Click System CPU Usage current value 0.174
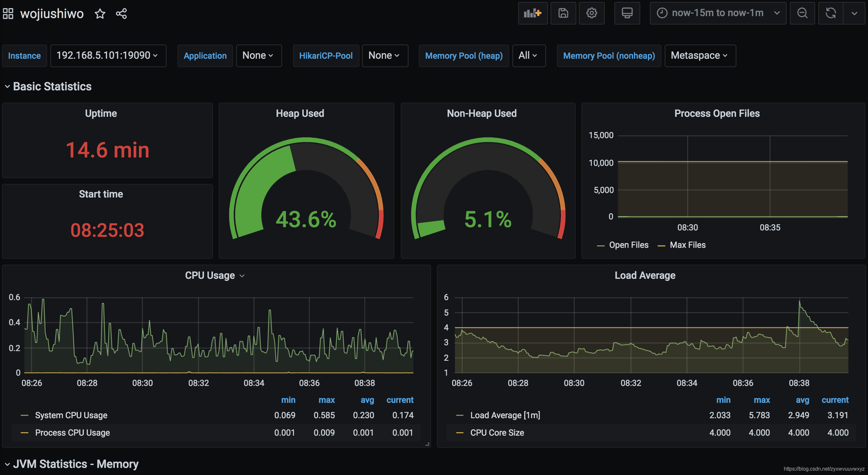The image size is (868, 475). (x=403, y=415)
